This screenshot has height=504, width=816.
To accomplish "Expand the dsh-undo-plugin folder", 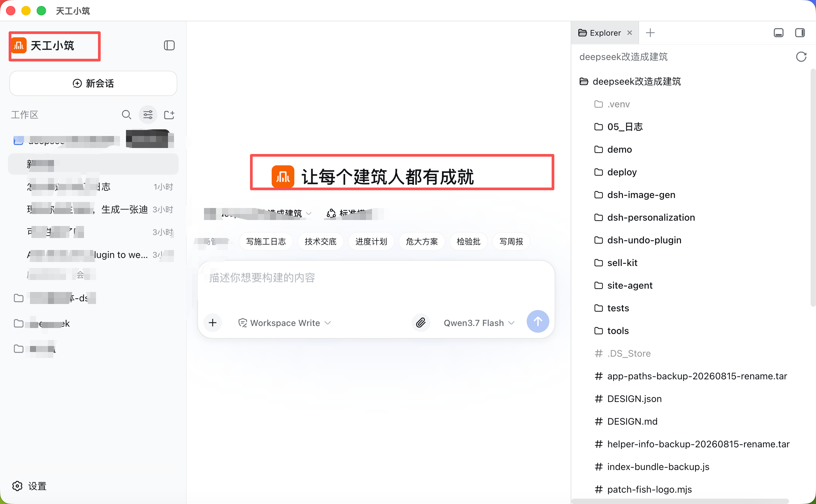I will coord(638,240).
